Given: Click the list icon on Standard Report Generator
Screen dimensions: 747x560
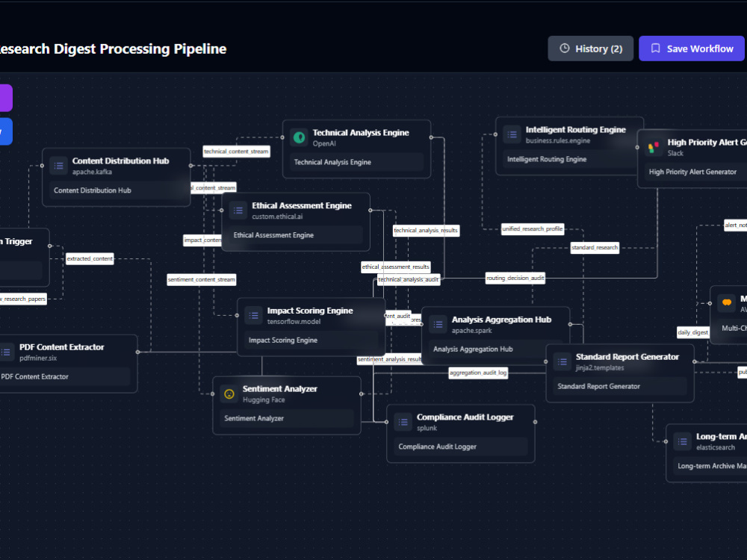Looking at the screenshot, I should 562,362.
